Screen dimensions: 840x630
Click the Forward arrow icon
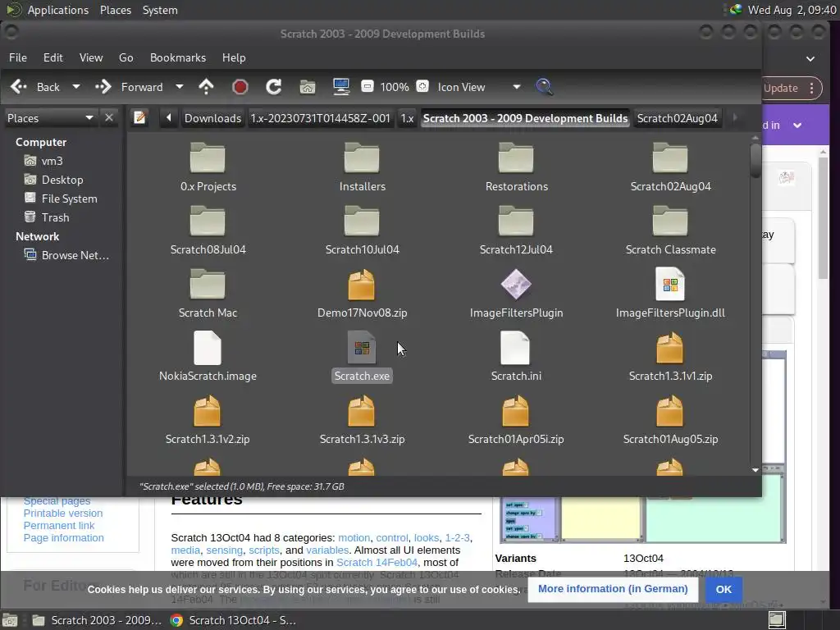pyautogui.click(x=103, y=87)
